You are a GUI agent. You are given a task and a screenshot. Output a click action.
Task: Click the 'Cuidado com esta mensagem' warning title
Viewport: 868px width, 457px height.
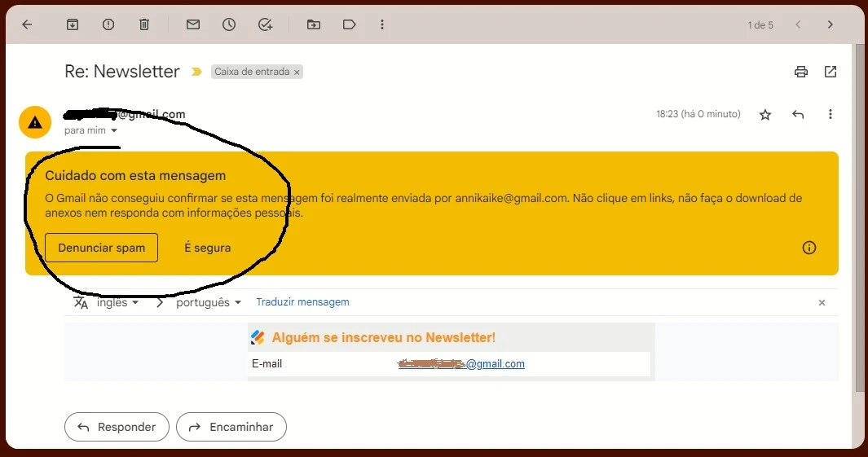135,175
